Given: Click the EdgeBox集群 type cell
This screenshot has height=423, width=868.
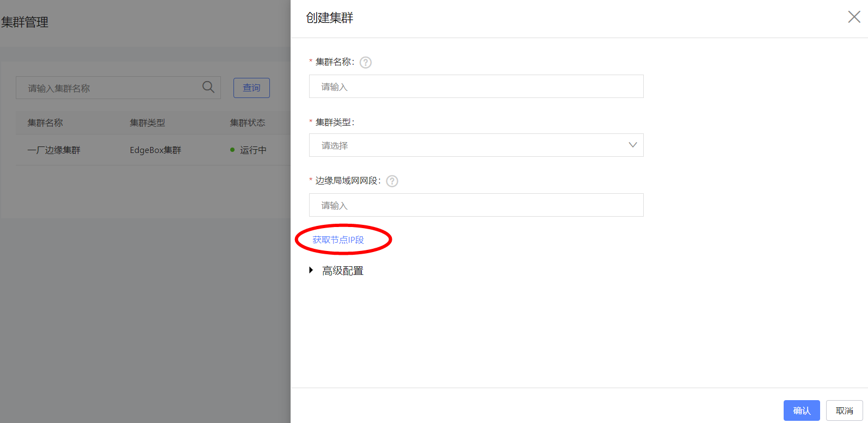Looking at the screenshot, I should point(156,150).
